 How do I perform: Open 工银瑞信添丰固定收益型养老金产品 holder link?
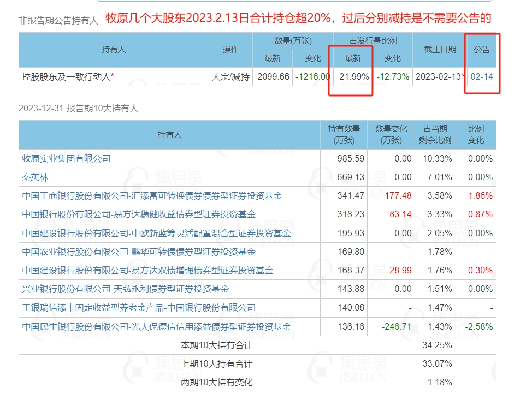click(x=139, y=308)
